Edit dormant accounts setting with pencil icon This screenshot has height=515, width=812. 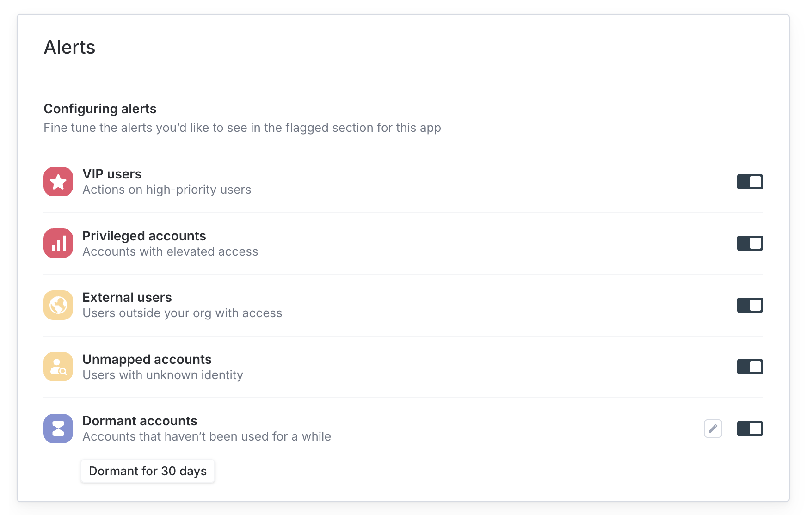[x=713, y=429]
